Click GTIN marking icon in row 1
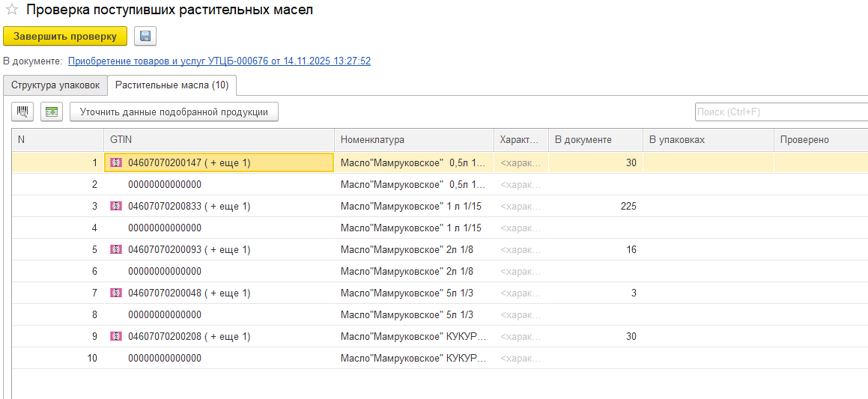Image resolution: width=868 pixels, height=399 pixels. (116, 162)
